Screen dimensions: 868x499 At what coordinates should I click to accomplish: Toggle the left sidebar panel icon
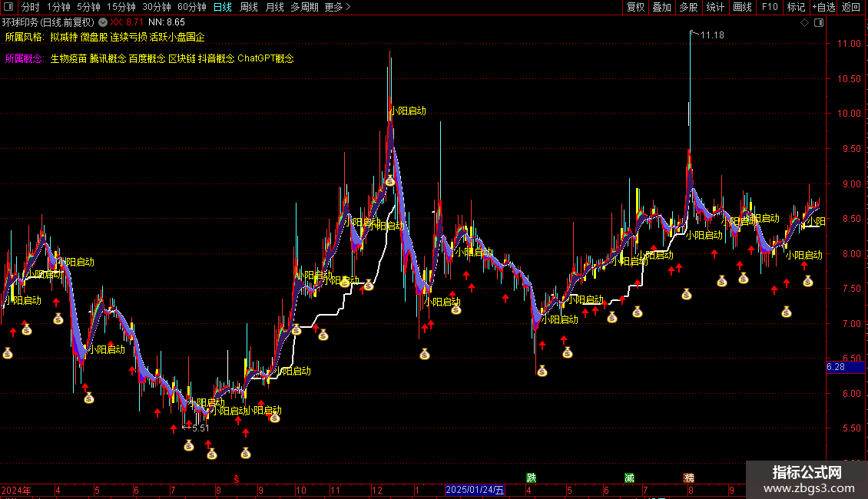tap(8, 7)
